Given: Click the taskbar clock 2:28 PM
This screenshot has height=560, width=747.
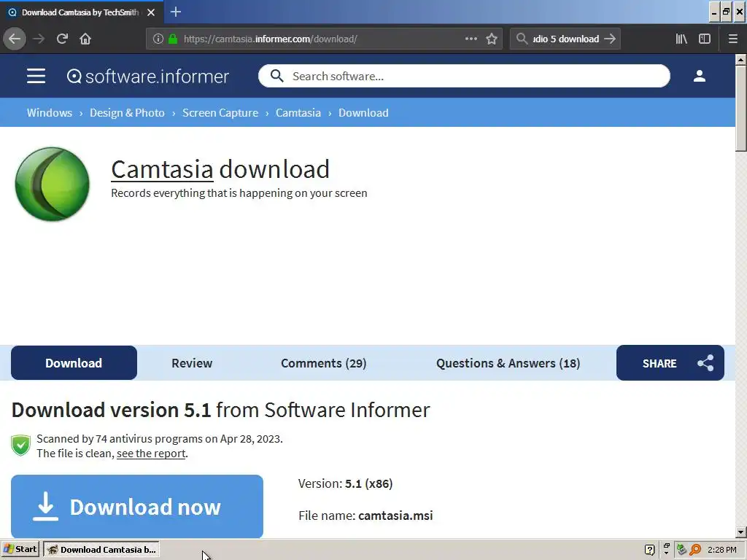Looking at the screenshot, I should pyautogui.click(x=722, y=550).
